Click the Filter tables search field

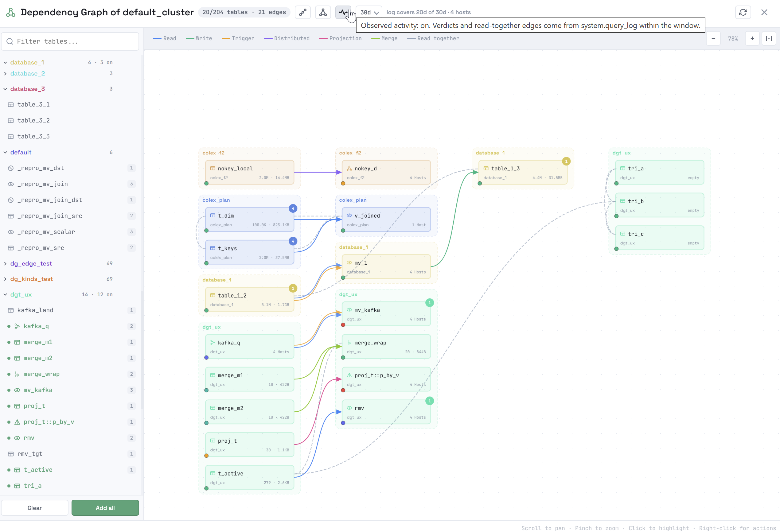tap(70, 41)
